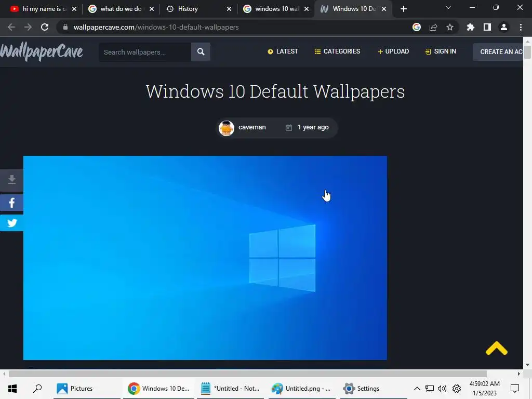532x399 pixels.
Task: Click the Google icon in the address bar
Action: [x=417, y=27]
